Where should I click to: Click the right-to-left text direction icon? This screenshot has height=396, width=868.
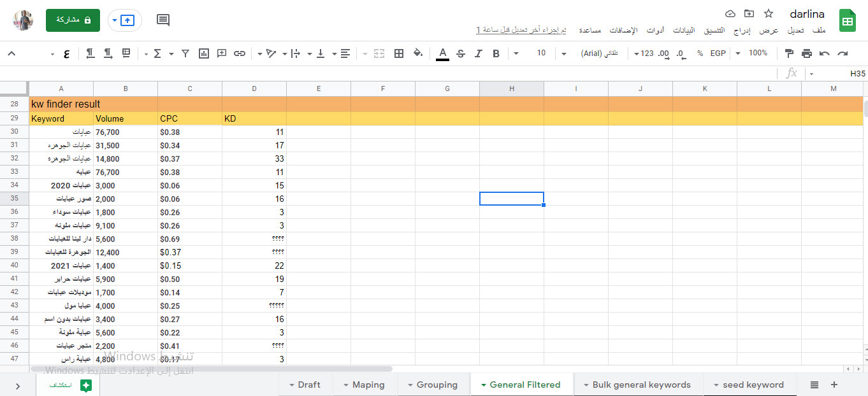point(90,53)
